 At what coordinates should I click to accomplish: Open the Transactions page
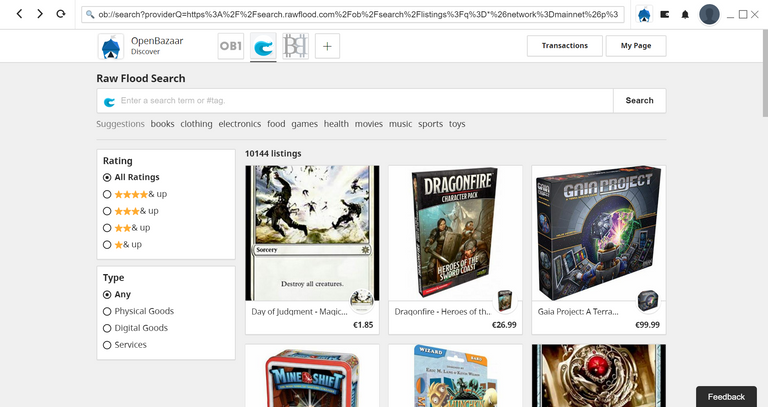(565, 46)
